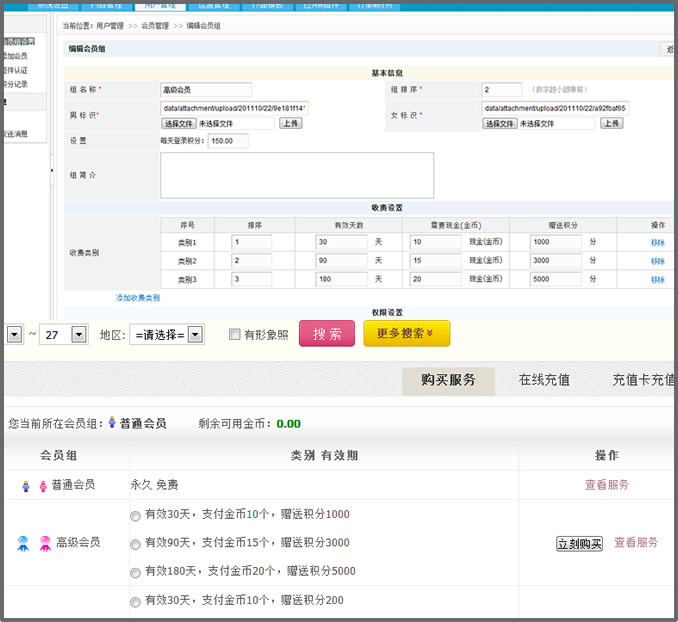Click the pink 搜索 button
The height and width of the screenshot is (622, 678).
[x=326, y=334]
